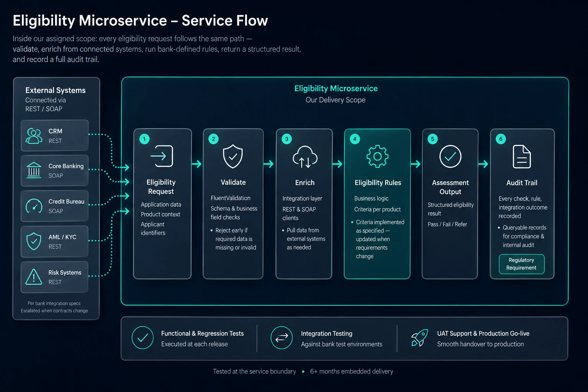Click the 'Our Delivery Scope' subtitle
Image resolution: width=588 pixels, height=392 pixels.
pos(335,100)
